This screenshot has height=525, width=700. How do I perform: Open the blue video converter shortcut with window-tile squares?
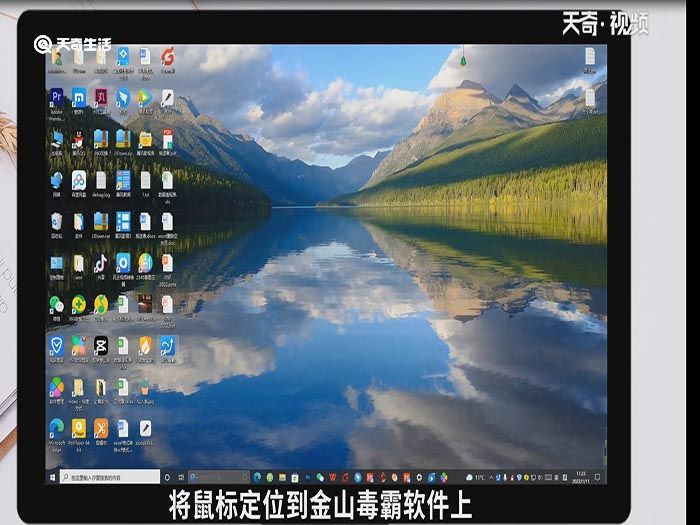pos(123,221)
